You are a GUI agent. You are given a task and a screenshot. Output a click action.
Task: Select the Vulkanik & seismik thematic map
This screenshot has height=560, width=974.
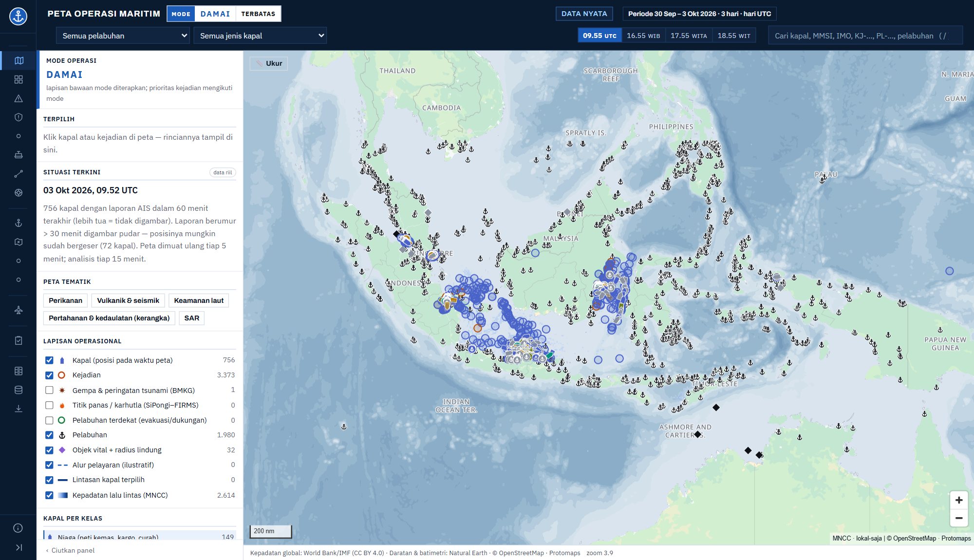pyautogui.click(x=128, y=300)
